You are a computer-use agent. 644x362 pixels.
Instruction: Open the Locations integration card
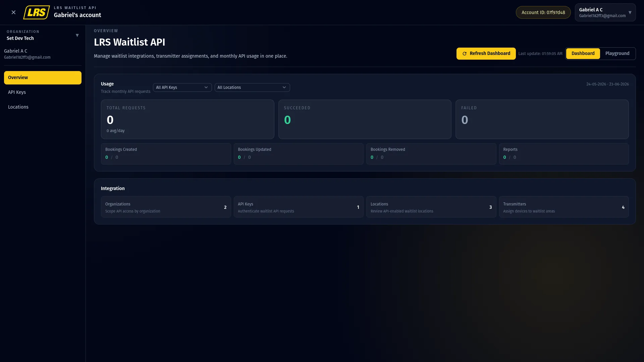pos(431,207)
